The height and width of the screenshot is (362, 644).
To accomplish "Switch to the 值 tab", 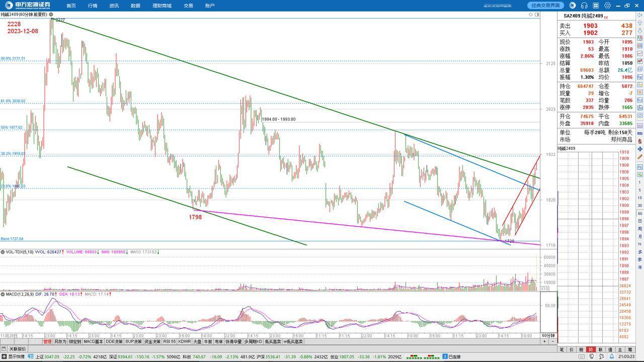I will click(610, 349).
